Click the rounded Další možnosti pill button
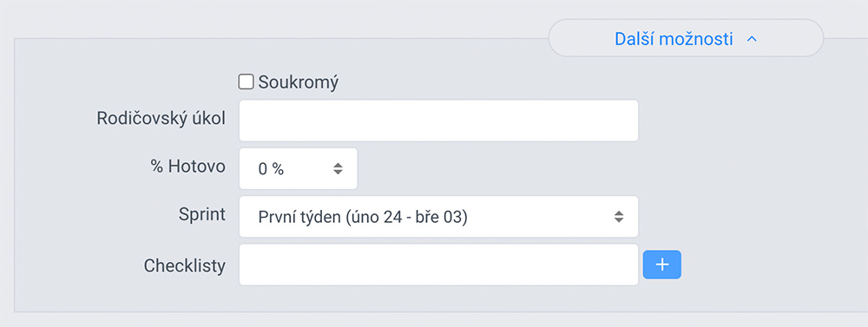The width and height of the screenshot is (868, 327). point(686,38)
